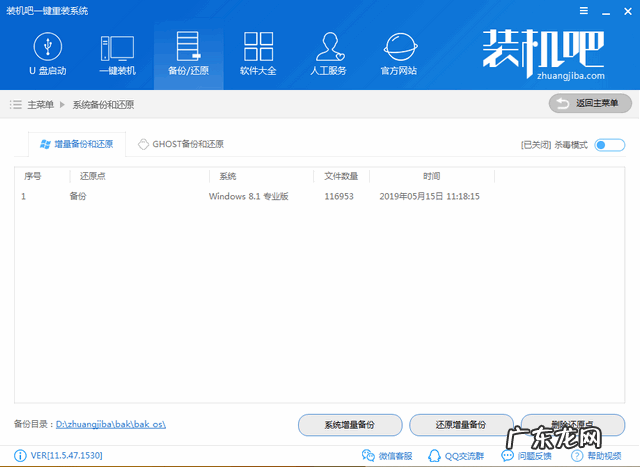Click the info icon beside version number
This screenshot has height=467, width=640.
[x=20, y=456]
